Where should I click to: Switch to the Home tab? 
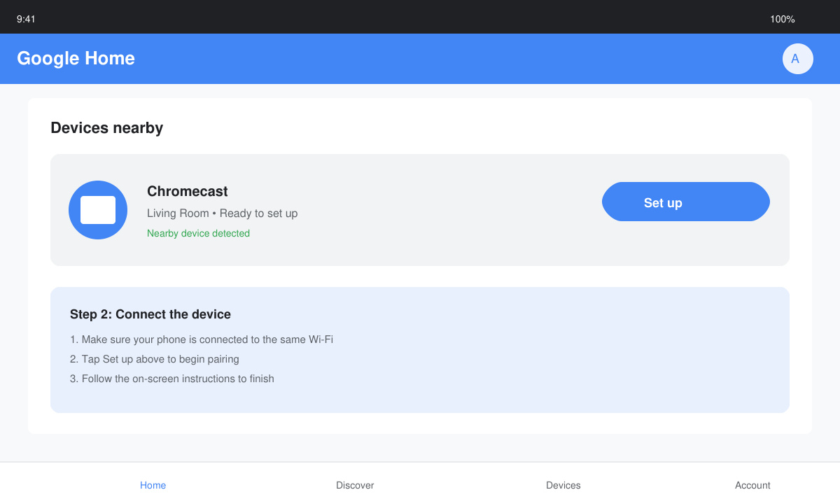[153, 485]
